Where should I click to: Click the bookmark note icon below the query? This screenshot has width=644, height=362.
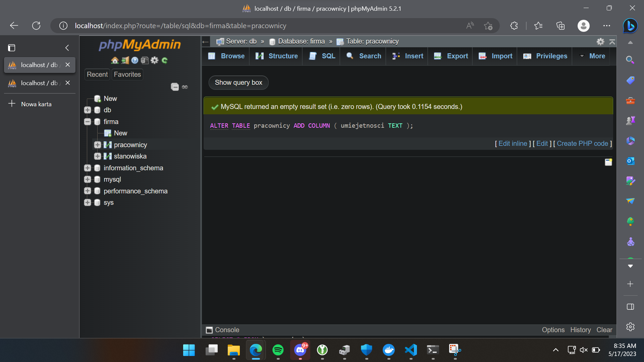608,162
